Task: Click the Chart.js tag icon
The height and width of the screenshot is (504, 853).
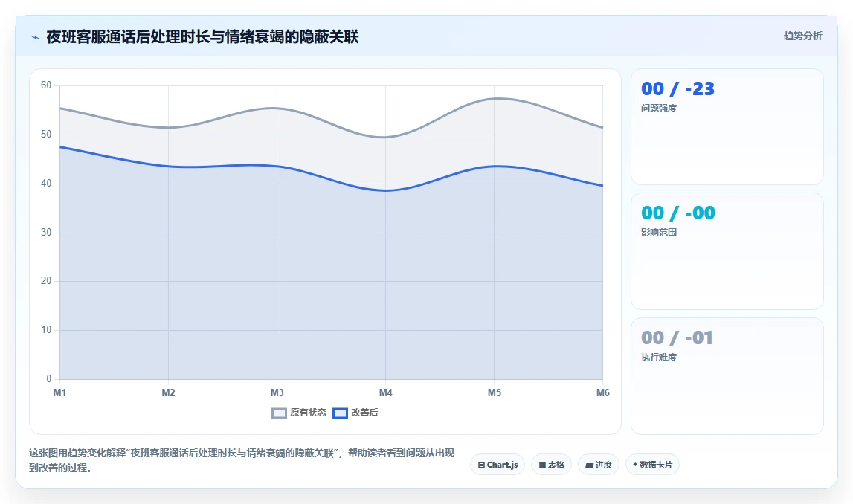Action: click(x=481, y=465)
